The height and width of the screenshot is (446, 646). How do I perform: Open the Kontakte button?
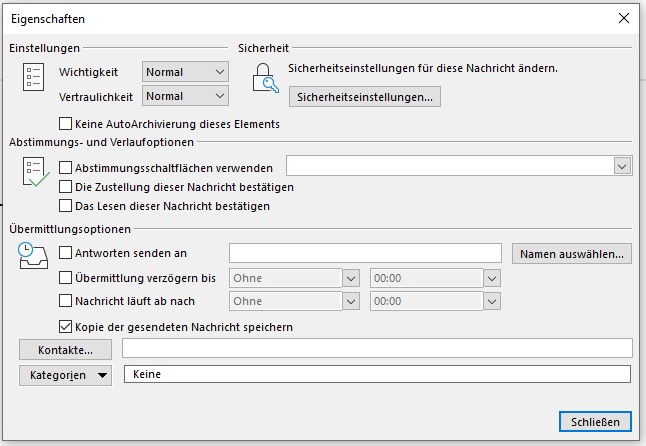point(66,350)
